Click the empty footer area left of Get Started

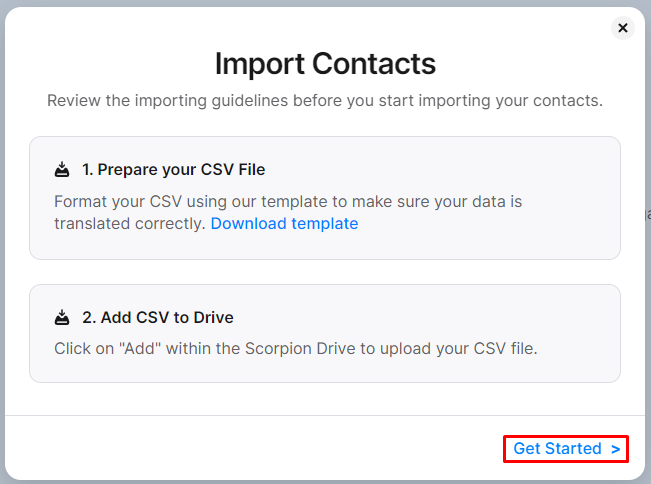(250, 449)
